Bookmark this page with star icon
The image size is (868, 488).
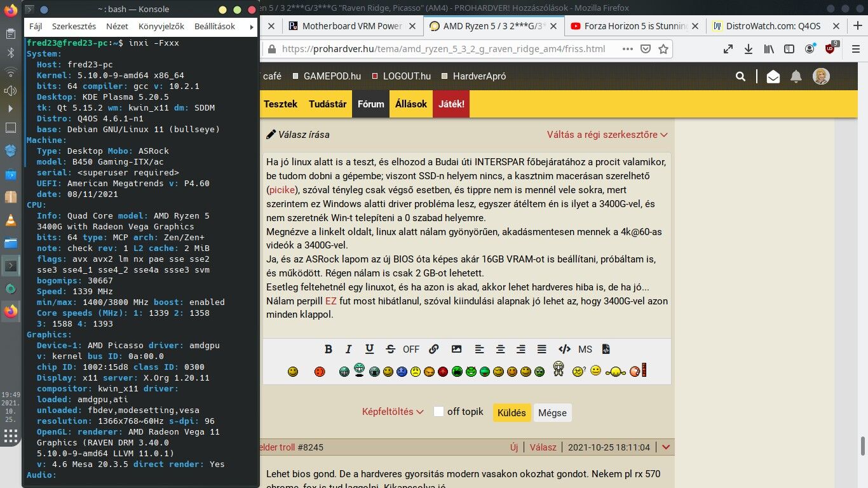663,49
